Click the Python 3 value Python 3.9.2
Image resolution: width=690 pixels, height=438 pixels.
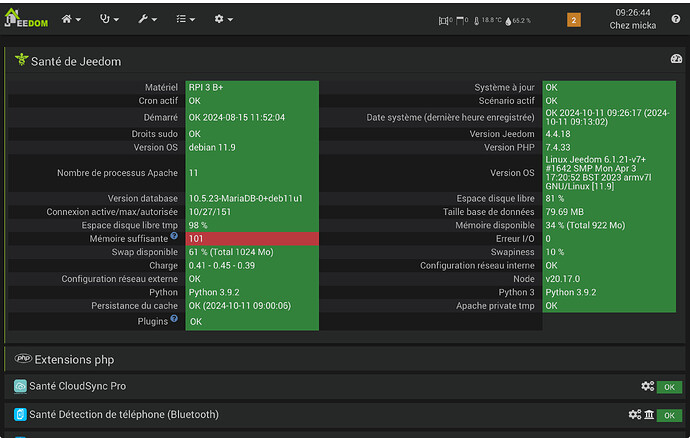point(571,292)
